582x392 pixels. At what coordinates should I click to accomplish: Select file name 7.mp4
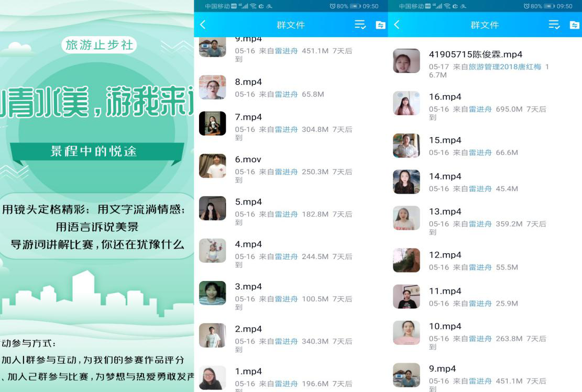pyautogui.click(x=248, y=117)
